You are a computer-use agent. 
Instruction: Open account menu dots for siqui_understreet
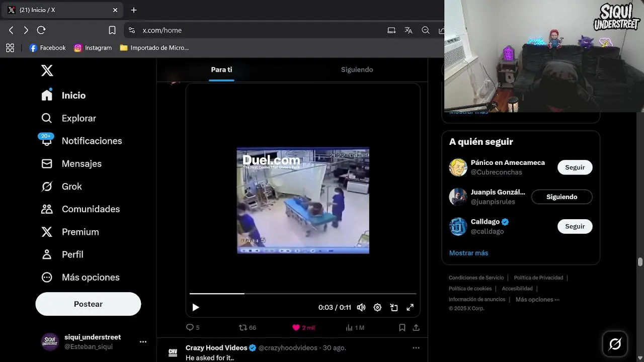(143, 342)
